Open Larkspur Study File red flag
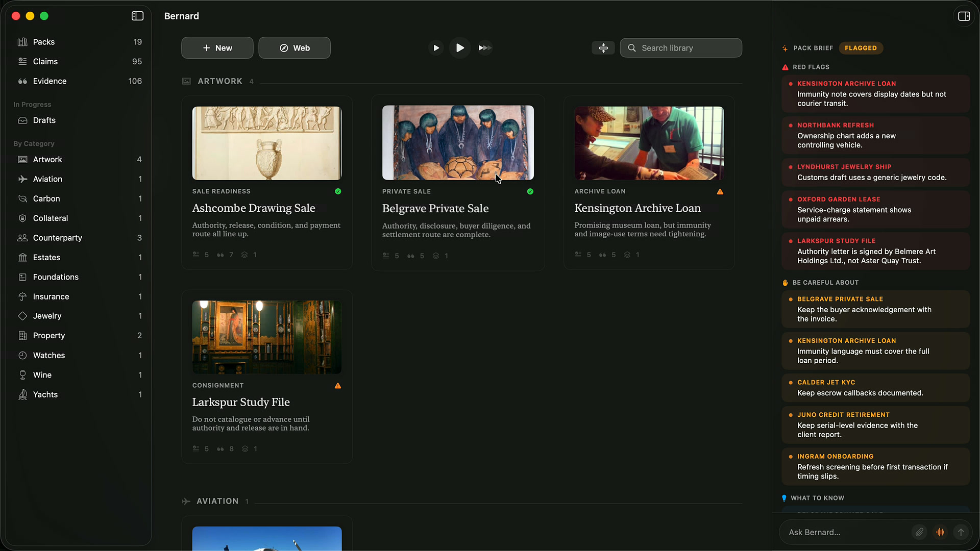Viewport: 980px width, 551px height. pos(875,251)
